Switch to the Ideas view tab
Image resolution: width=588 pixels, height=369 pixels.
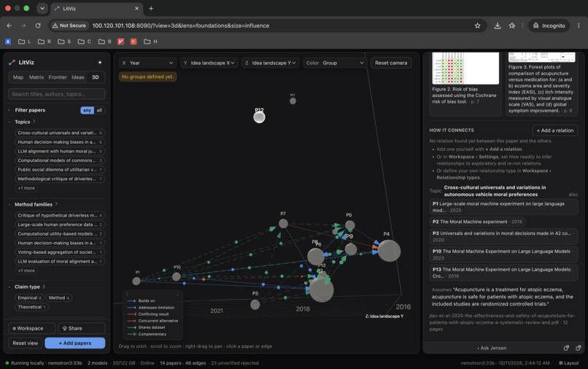tap(78, 77)
